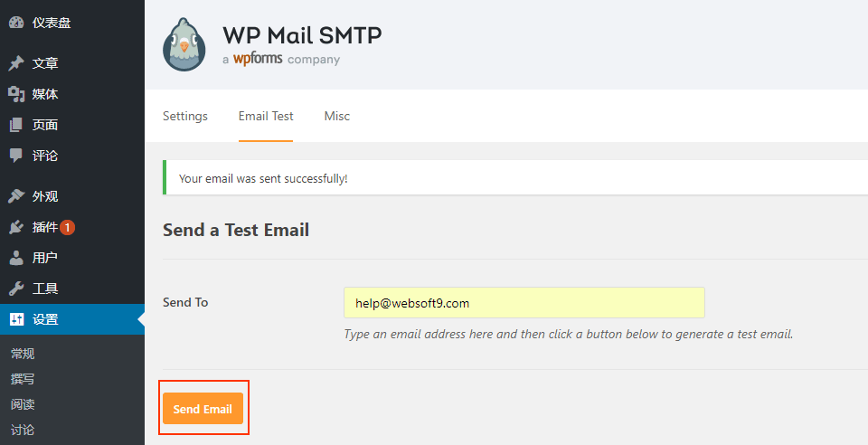Click the WP Mail SMTP pigeon logo

185,44
